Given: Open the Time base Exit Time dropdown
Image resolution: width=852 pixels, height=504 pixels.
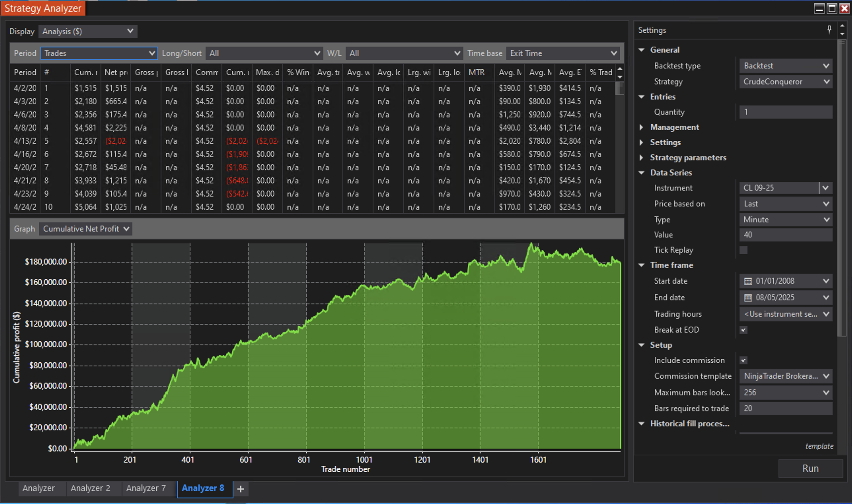Looking at the screenshot, I should (x=562, y=53).
